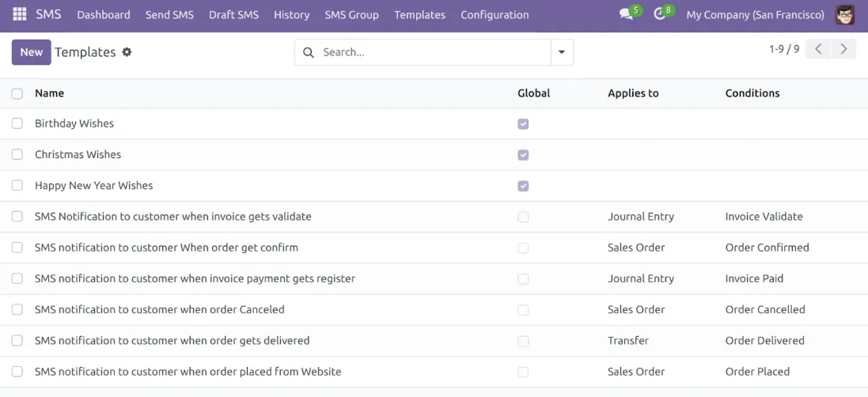
Task: Open the History menu
Action: click(x=292, y=15)
